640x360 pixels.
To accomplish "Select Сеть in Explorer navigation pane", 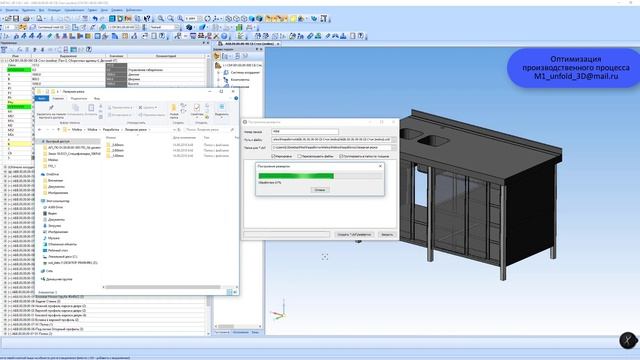I will pos(49,271).
